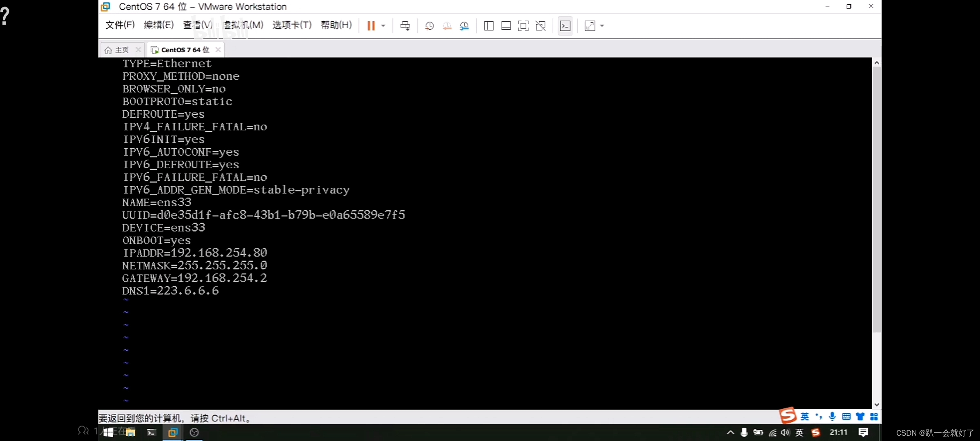Screen dimensions: 980x441
Task: Open the volume tray icon
Action: click(786, 432)
